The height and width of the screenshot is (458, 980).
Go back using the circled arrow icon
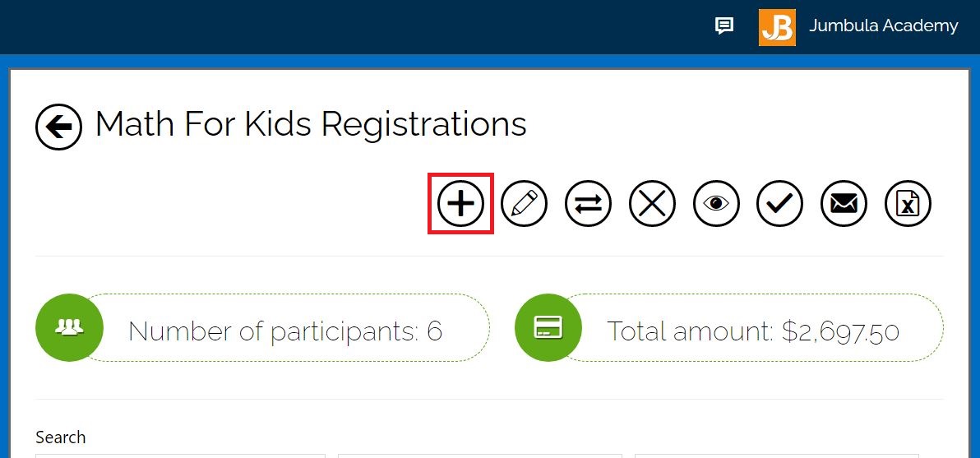58,127
